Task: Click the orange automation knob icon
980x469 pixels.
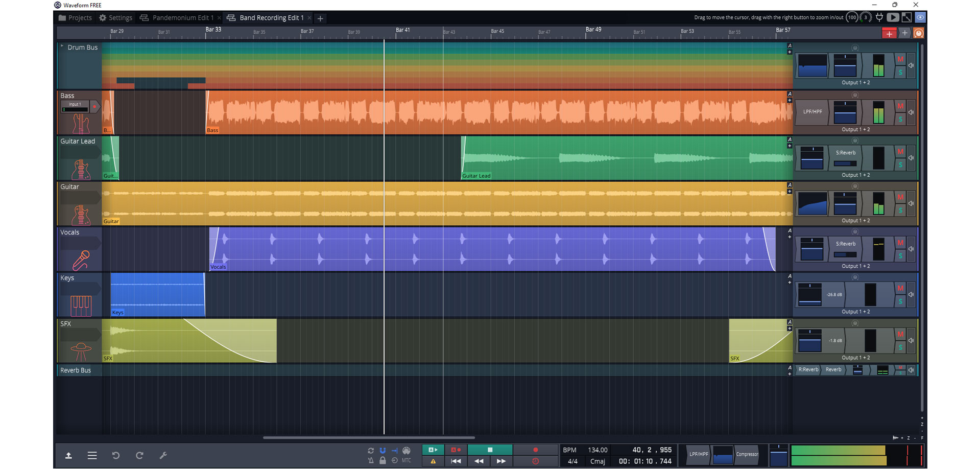Action: tap(918, 34)
